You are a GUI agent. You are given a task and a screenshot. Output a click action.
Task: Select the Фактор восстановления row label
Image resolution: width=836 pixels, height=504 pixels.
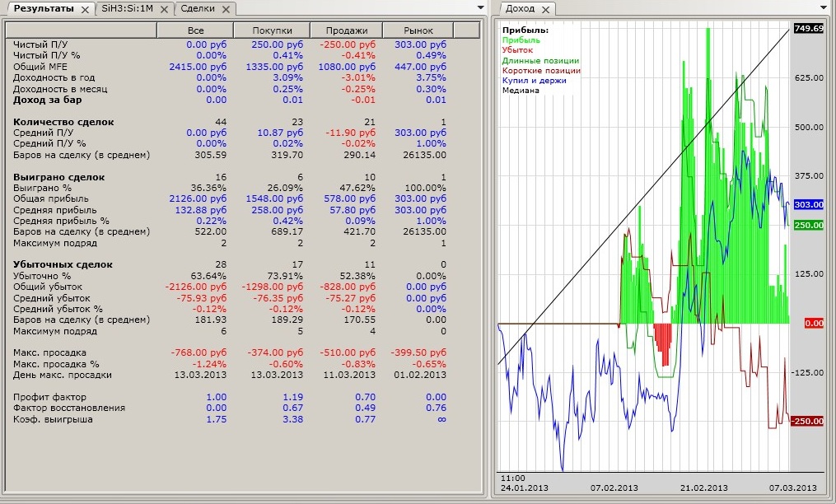click(x=69, y=408)
